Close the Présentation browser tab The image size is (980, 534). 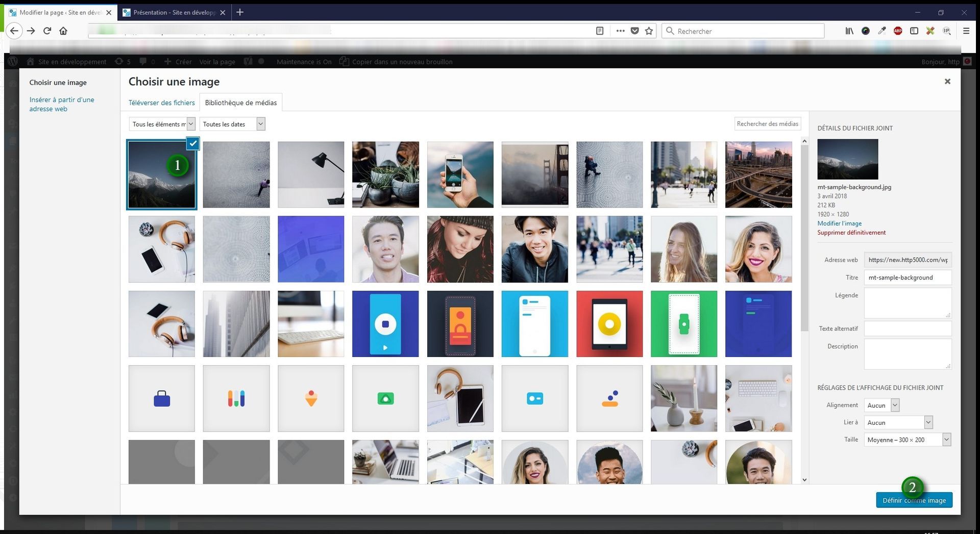tap(223, 12)
